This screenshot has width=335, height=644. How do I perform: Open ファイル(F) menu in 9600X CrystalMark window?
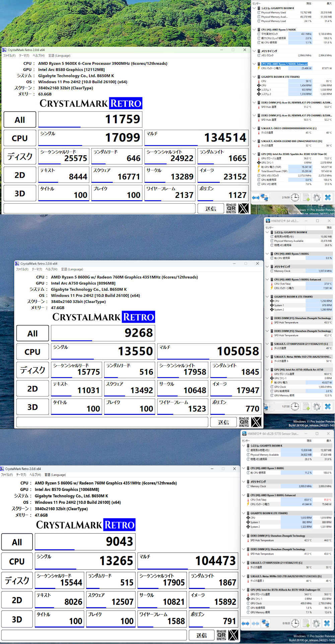pyautogui.click(x=9, y=56)
